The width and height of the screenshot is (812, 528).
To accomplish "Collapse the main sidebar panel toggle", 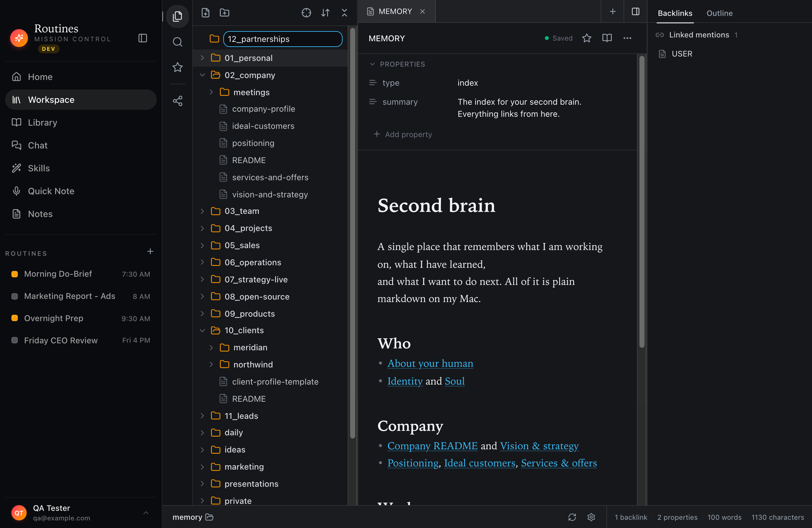I will (x=143, y=38).
